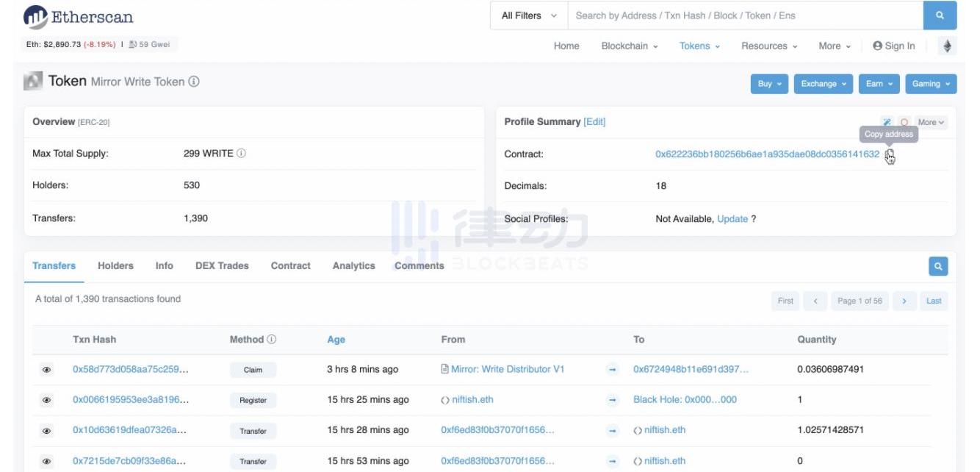Screen dimensions: 980x472
Task: Click the First page button
Action: [x=785, y=301]
